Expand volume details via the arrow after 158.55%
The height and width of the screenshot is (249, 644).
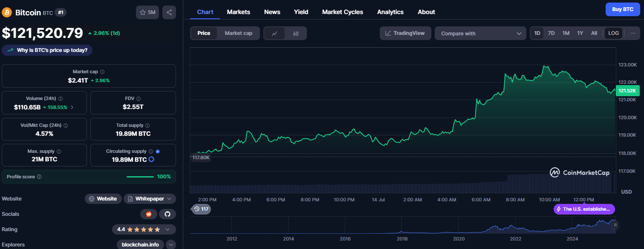pyautogui.click(x=72, y=107)
